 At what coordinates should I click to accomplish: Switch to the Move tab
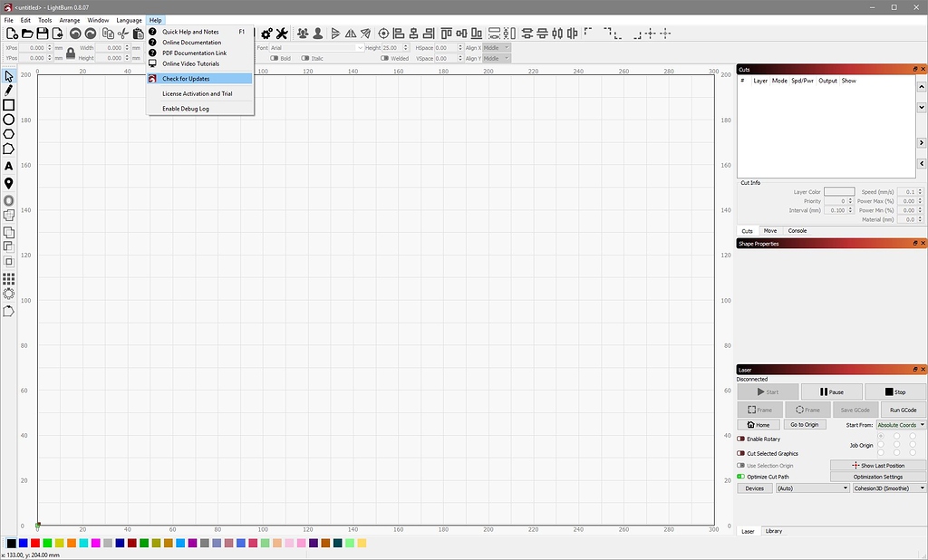point(770,231)
